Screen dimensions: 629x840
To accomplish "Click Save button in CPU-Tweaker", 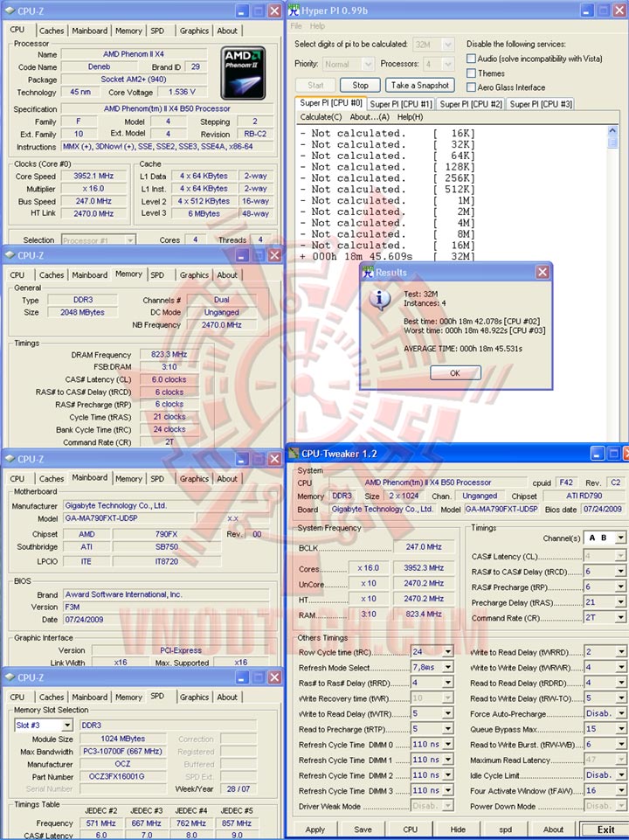I will pos(363,829).
